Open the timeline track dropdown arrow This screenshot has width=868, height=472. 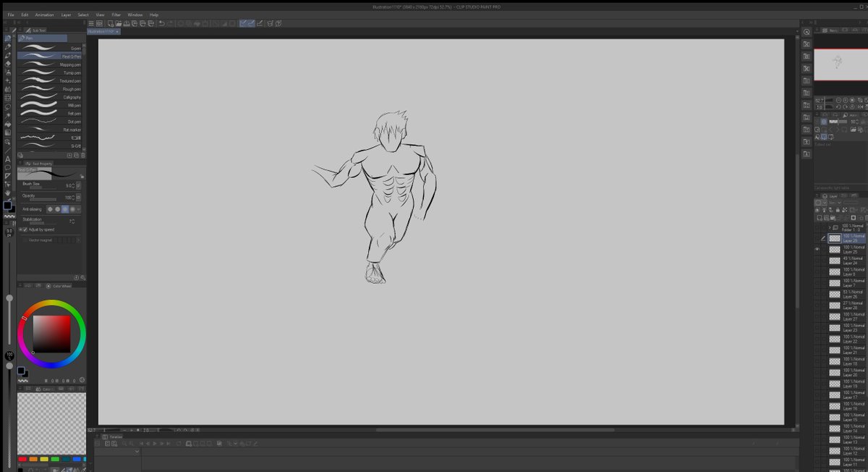coord(137,452)
